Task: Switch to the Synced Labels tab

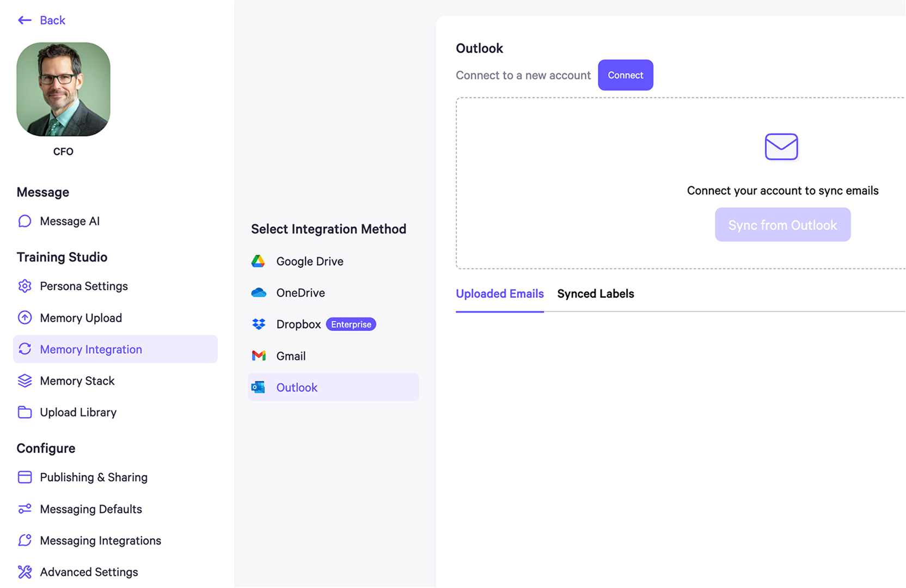Action: click(595, 294)
